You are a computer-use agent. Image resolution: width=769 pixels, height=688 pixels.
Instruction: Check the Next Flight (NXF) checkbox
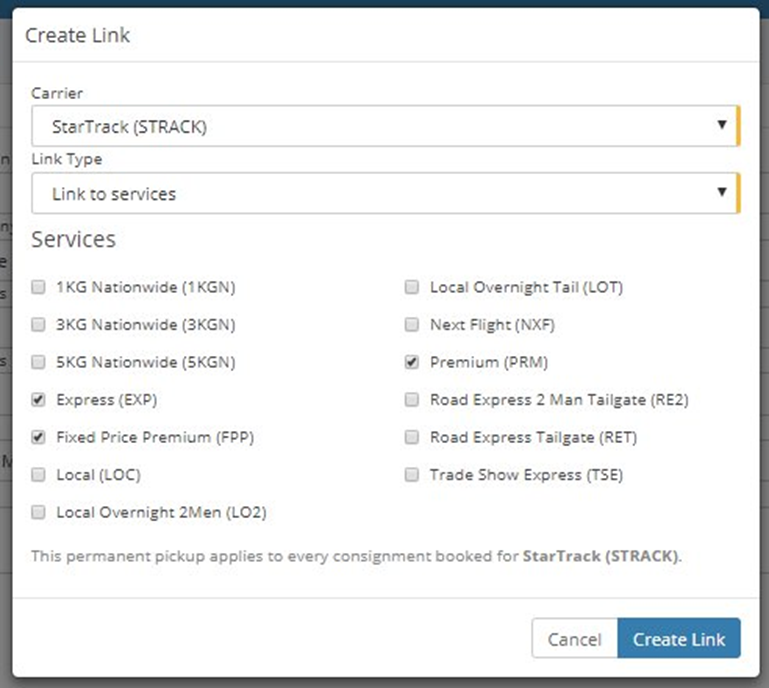coord(412,325)
